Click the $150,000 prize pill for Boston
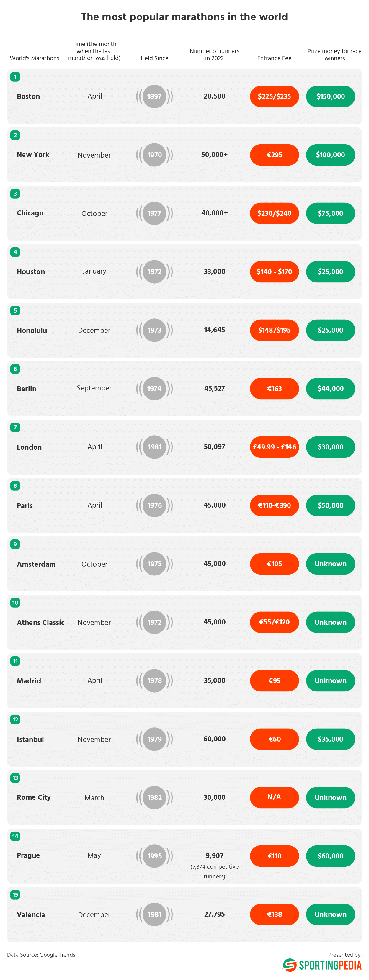Screen dimensions: 369x980 (331, 96)
